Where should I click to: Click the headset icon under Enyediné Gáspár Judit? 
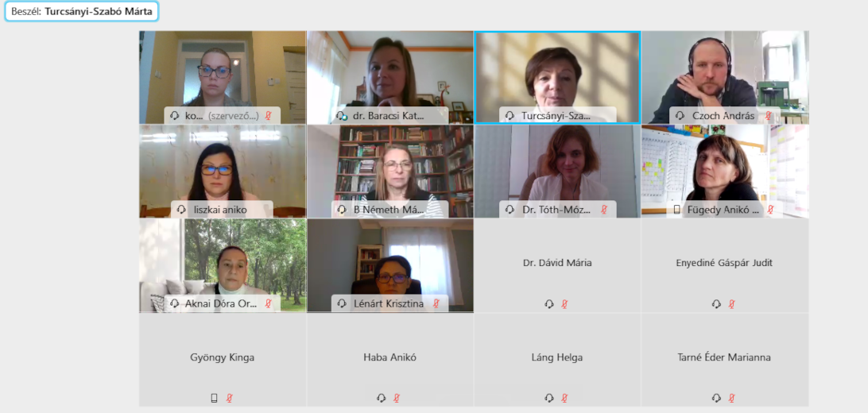716,303
